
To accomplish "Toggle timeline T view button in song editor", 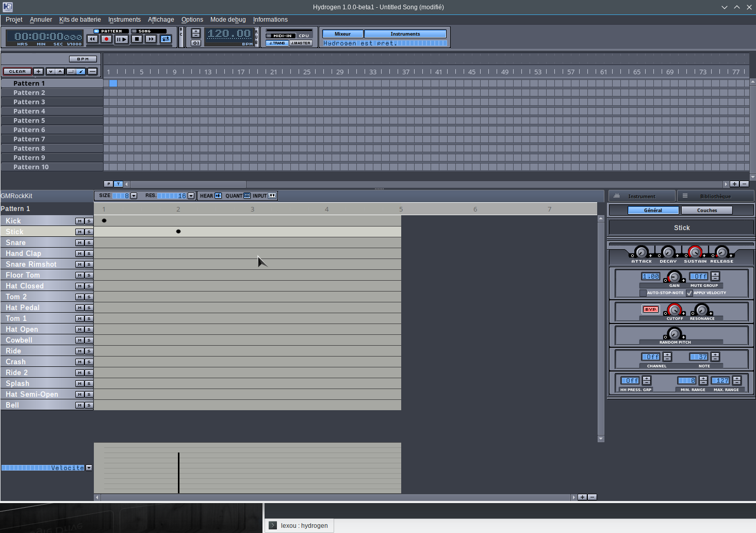I will (119, 184).
